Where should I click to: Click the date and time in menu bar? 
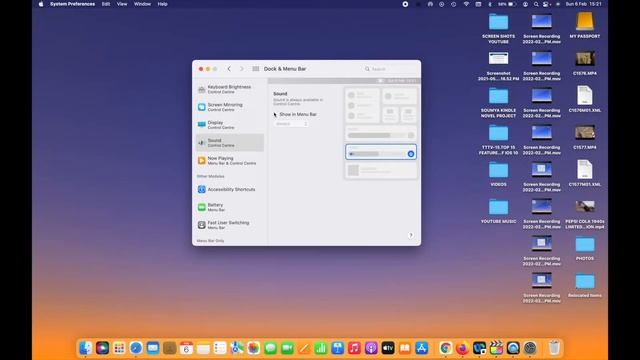tap(584, 4)
